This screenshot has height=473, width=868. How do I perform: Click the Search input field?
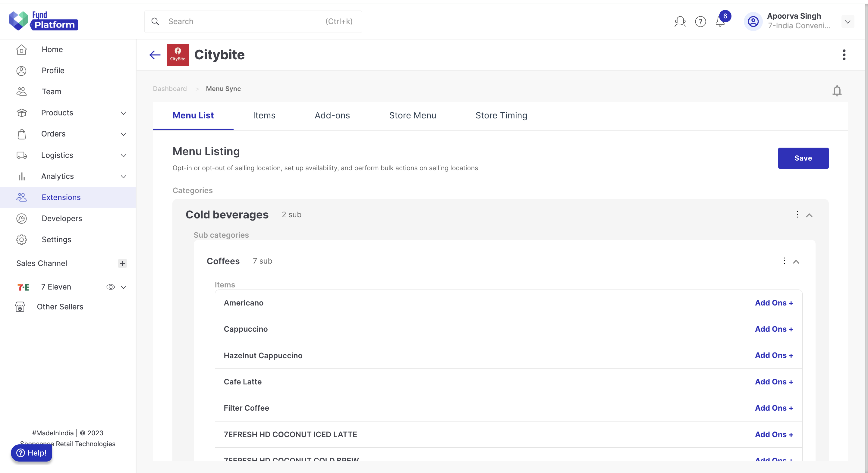pos(253,22)
